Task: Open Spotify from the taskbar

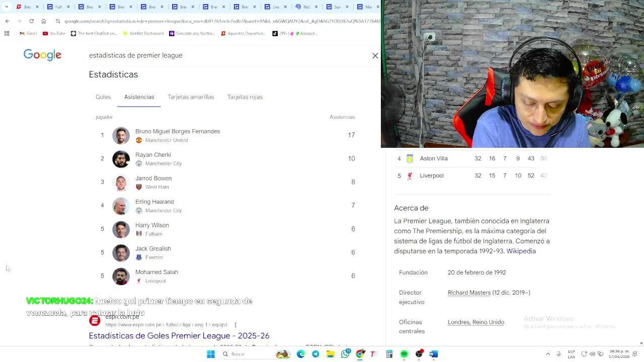Action: point(404,354)
